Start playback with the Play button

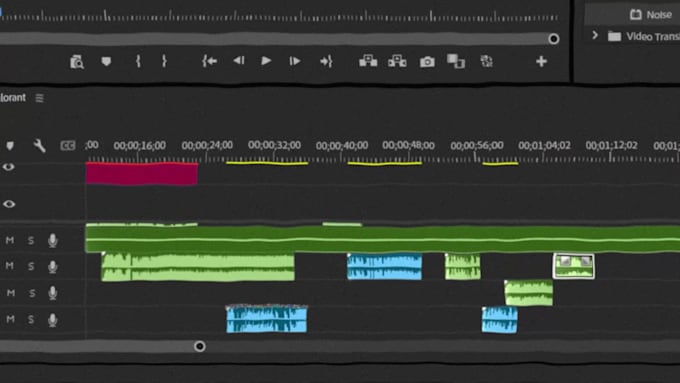click(x=266, y=61)
